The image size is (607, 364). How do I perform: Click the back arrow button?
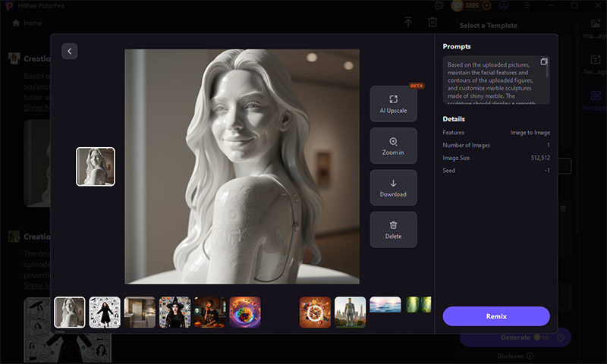coord(70,51)
